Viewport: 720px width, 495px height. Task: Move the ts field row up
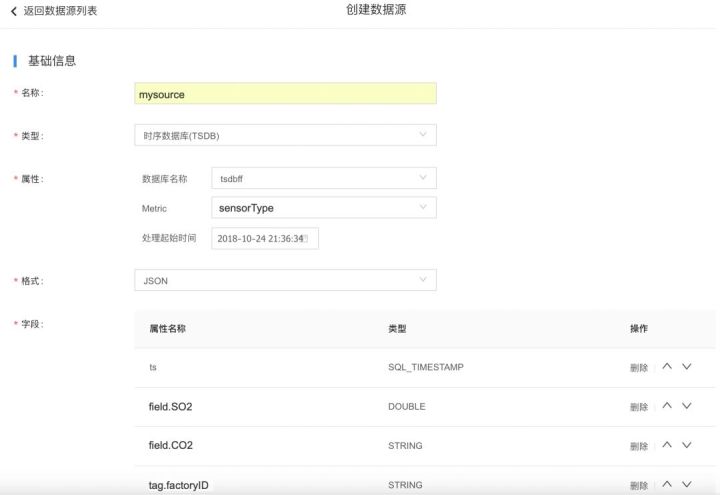667,367
